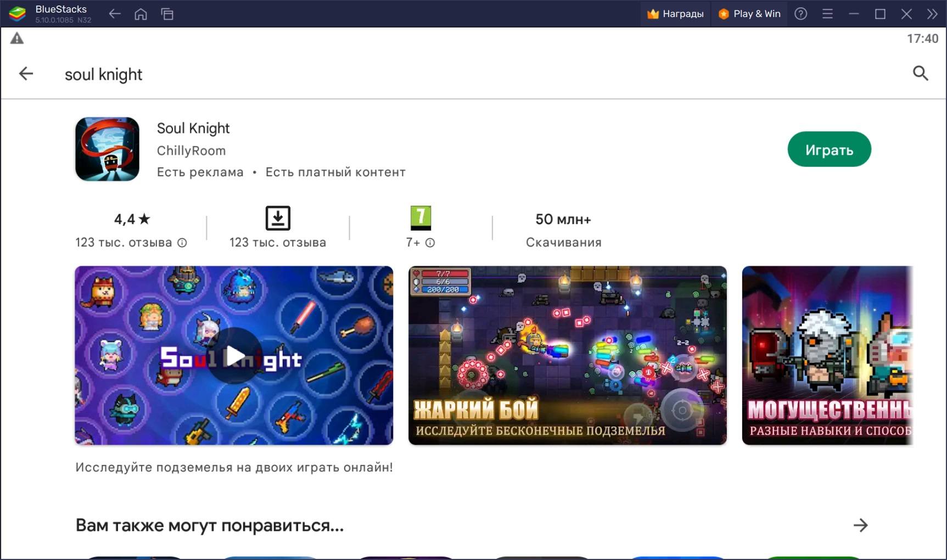Open the multi-instance tabs icon
The image size is (947, 560).
tap(167, 14)
